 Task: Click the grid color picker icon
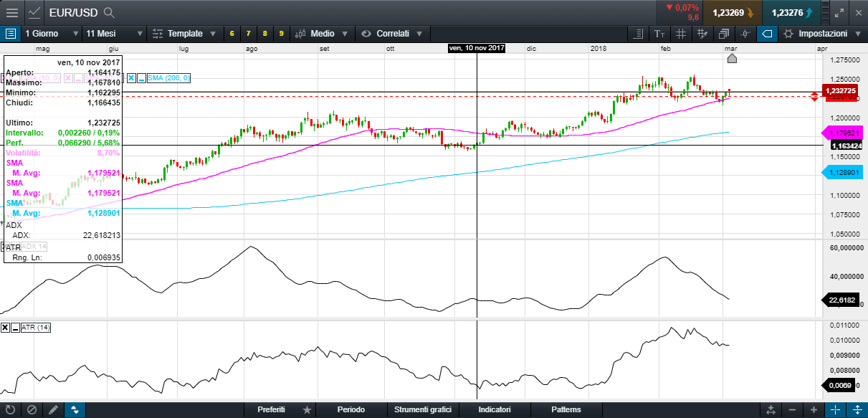point(702,34)
